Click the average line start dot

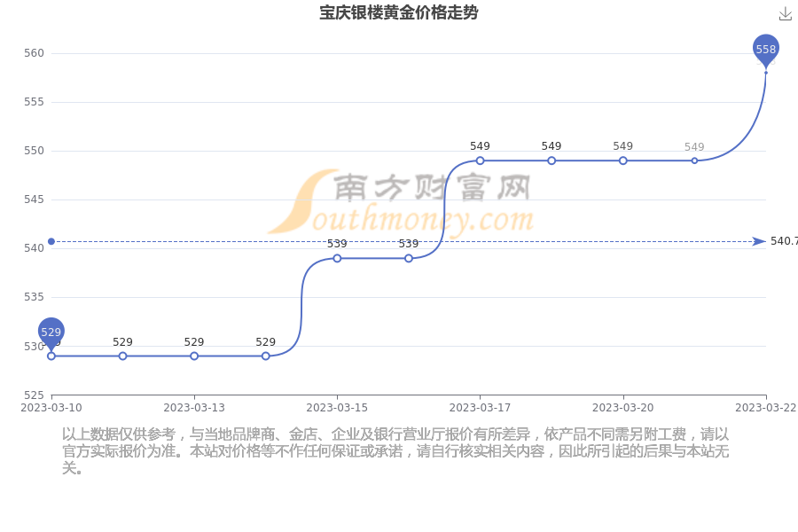[x=51, y=241]
